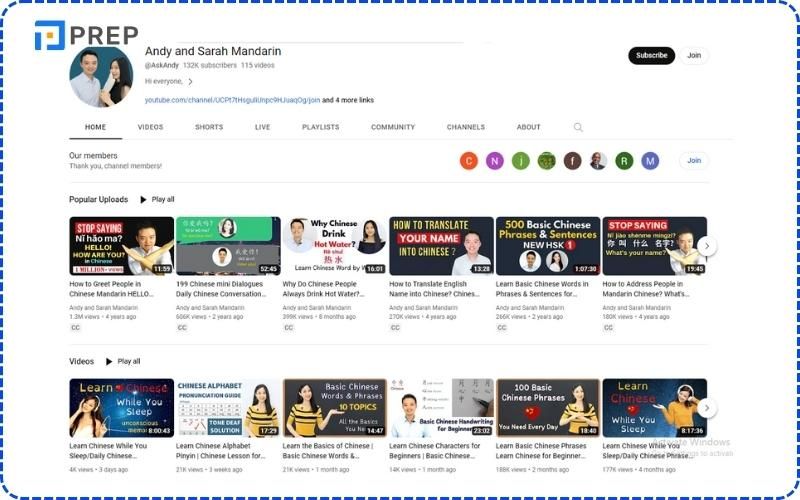Open 199 Chinese mini Dialogues thumbnail
The image size is (800, 500).
pos(228,246)
